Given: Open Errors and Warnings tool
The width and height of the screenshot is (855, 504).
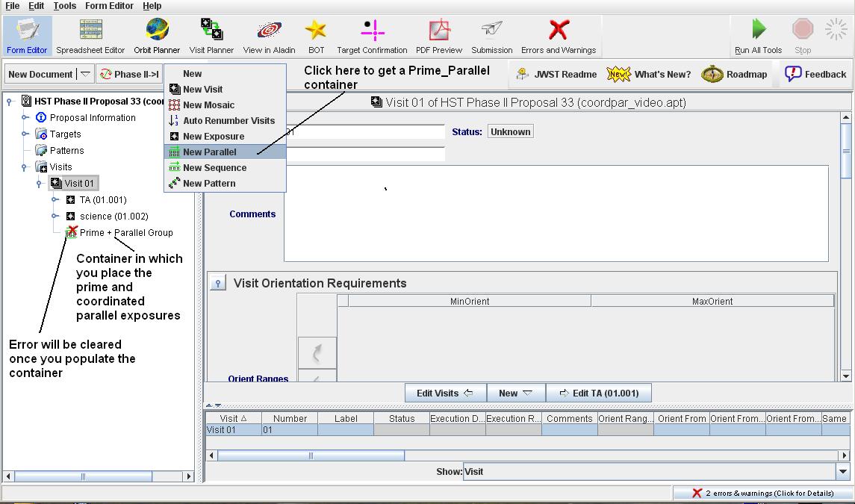Looking at the screenshot, I should pos(559,36).
